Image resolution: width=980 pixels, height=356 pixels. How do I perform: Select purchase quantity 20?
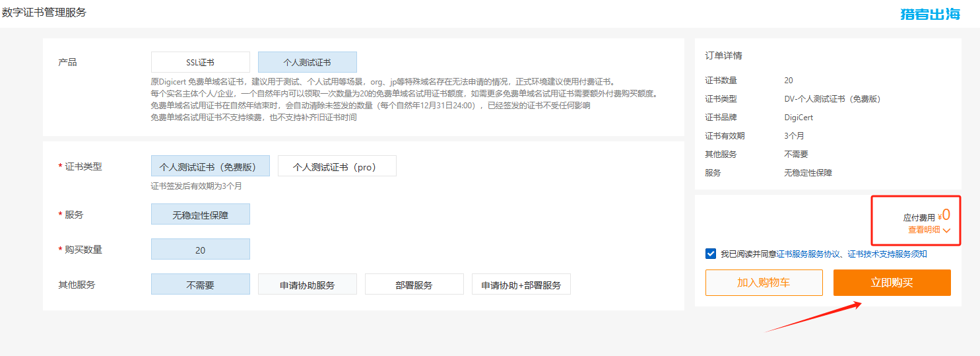coord(201,249)
